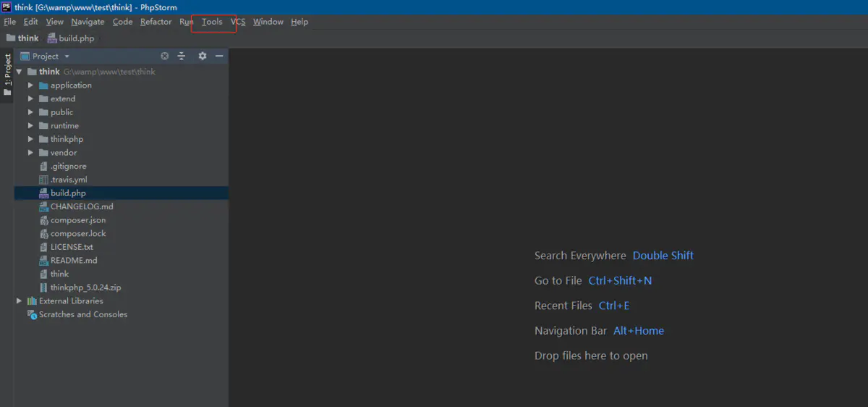The height and width of the screenshot is (407, 868).
Task: Expand the application folder arrow
Action: (31, 85)
